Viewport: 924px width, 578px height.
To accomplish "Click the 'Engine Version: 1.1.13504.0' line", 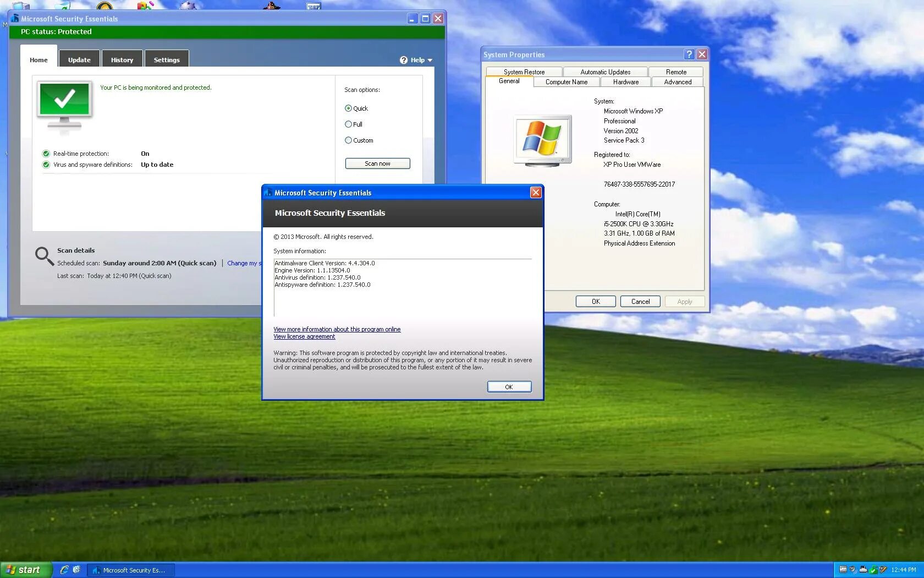I will click(312, 270).
